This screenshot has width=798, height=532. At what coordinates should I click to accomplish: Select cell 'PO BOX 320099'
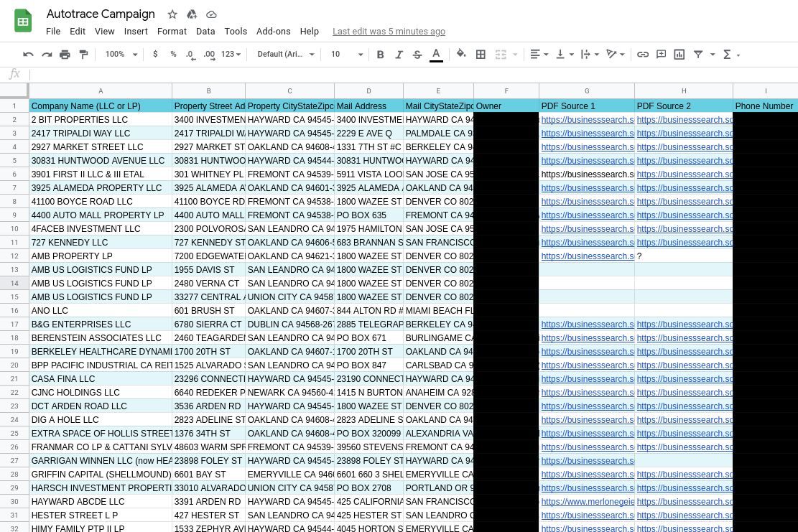[x=369, y=434]
